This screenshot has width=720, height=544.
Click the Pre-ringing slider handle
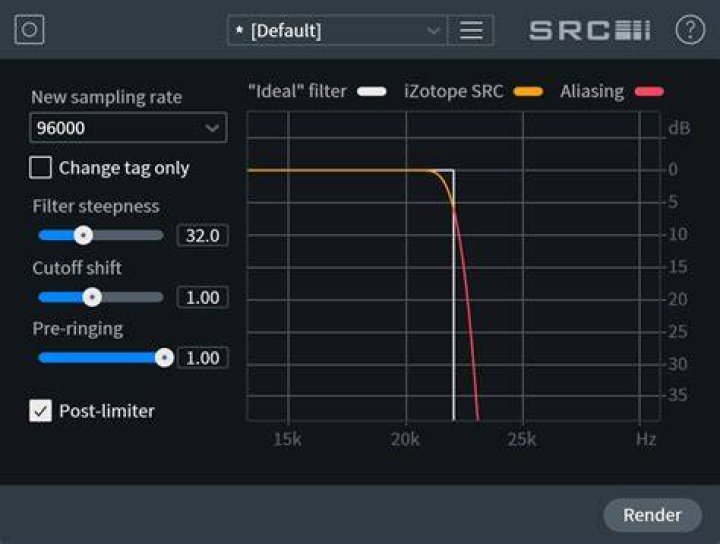164,358
